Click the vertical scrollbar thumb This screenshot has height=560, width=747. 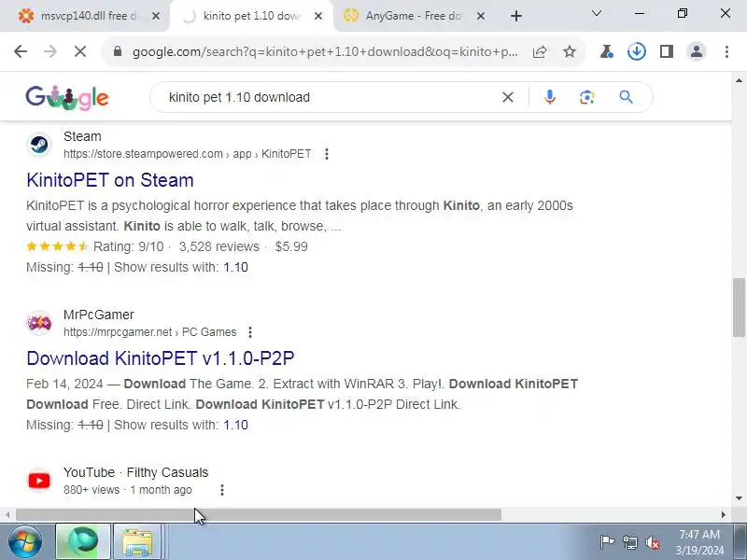coord(739,307)
